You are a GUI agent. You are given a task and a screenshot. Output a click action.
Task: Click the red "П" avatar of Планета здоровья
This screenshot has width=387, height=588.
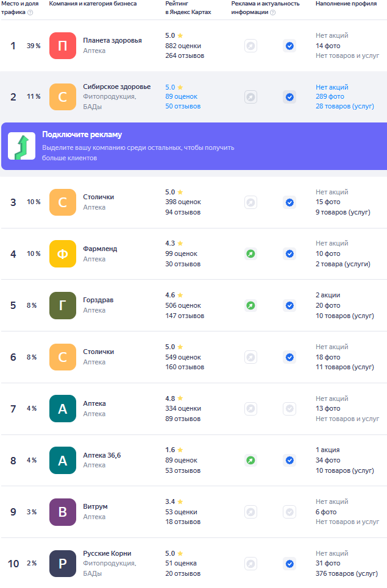point(62,46)
